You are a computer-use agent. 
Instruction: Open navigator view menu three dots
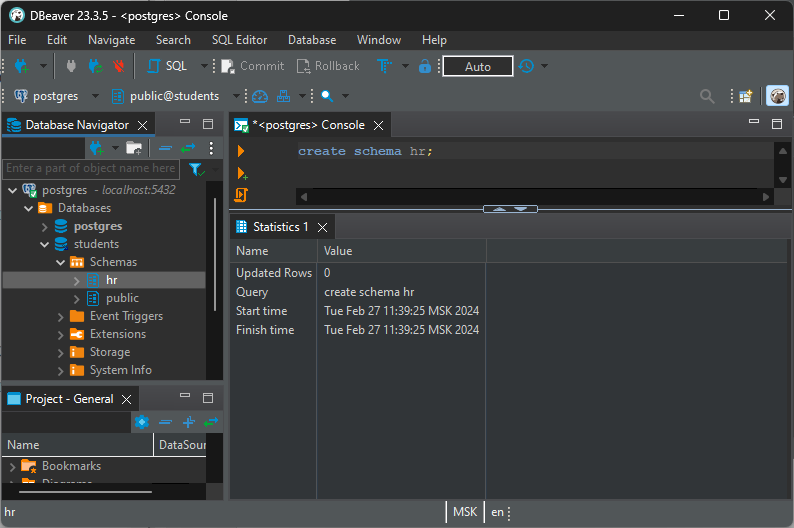pyautogui.click(x=211, y=148)
